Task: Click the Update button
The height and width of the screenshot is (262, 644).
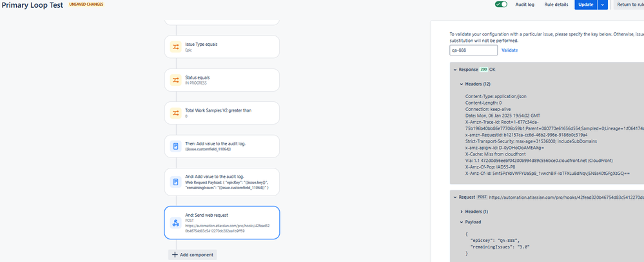Action: click(585, 5)
